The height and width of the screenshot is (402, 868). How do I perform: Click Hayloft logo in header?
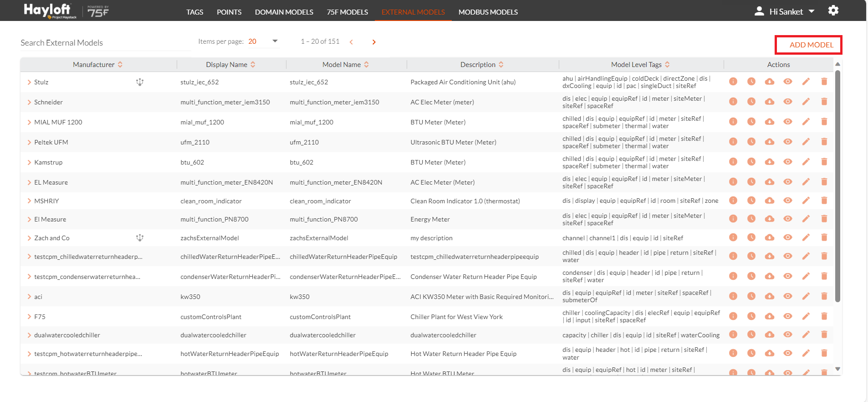click(50, 10)
